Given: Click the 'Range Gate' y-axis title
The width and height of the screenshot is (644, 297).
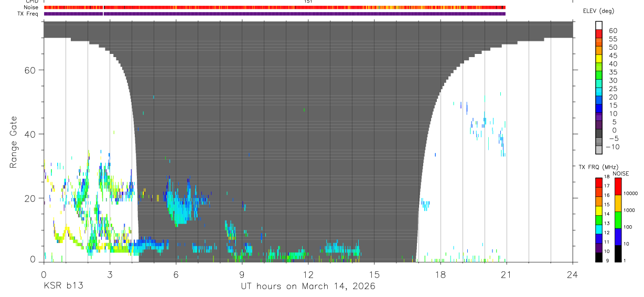Looking at the screenshot, I should click(x=14, y=142).
